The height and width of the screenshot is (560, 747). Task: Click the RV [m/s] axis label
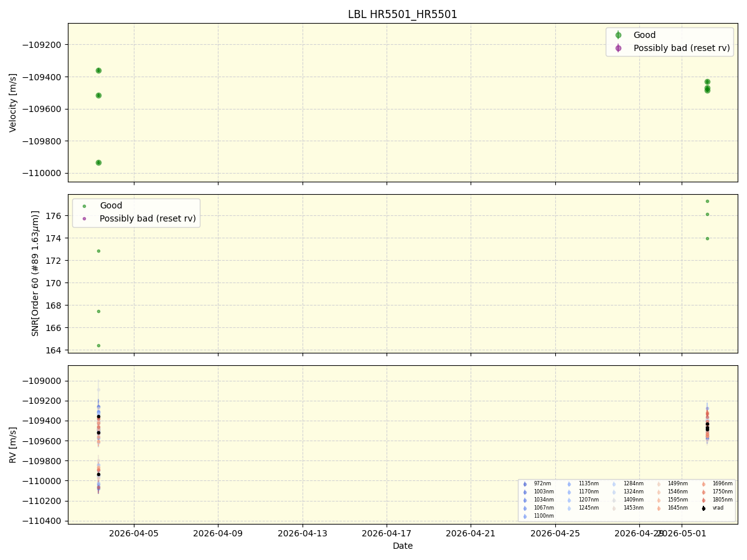click(x=13, y=445)
